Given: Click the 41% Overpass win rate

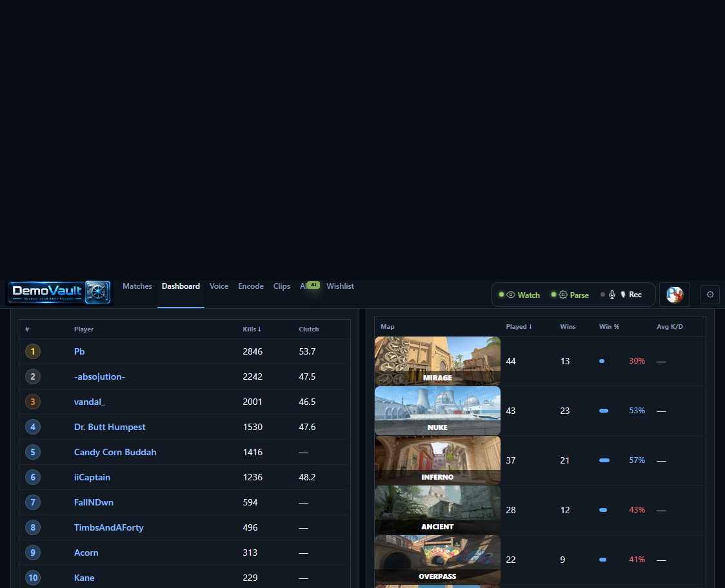Looking at the screenshot, I should click(637, 560).
